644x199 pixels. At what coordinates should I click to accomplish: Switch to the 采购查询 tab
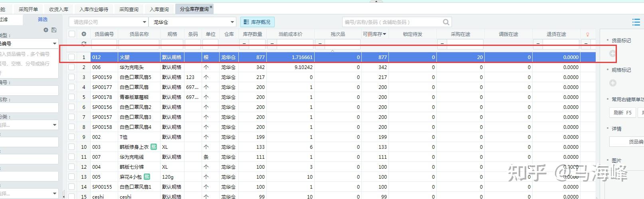[129, 9]
